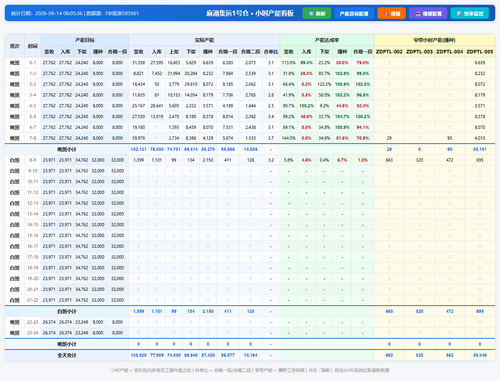Click the green 刷新 refresh button

[x=317, y=13]
